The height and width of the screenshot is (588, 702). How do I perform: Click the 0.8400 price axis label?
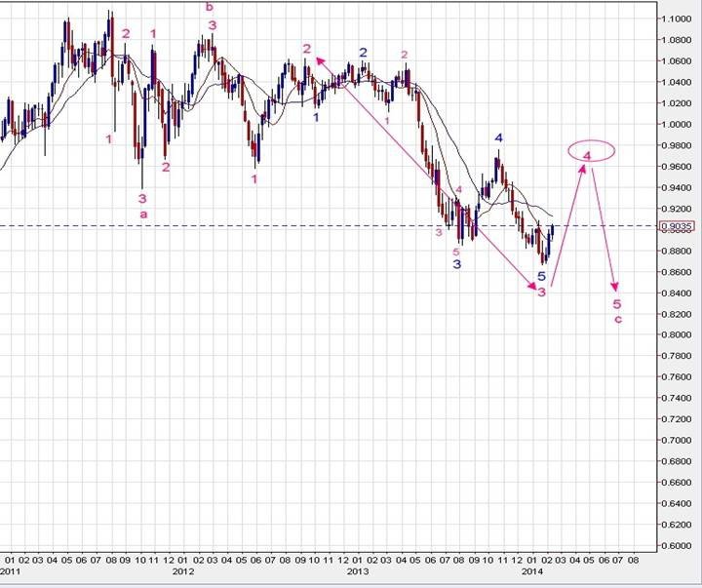[x=677, y=293]
